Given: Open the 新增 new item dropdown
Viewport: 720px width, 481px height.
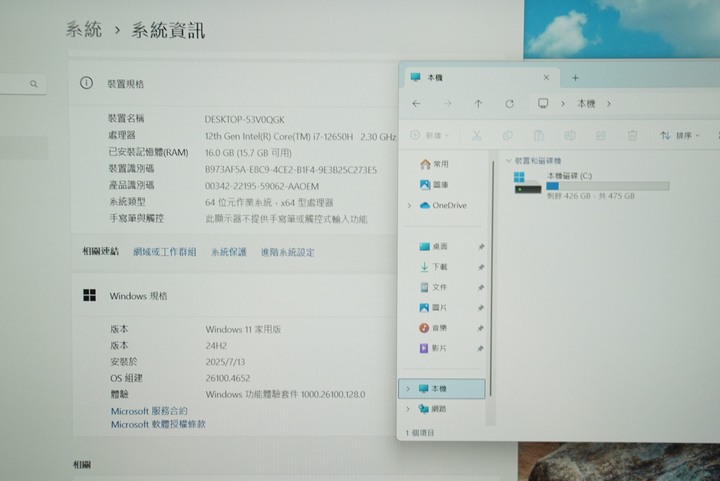Looking at the screenshot, I should [x=429, y=135].
